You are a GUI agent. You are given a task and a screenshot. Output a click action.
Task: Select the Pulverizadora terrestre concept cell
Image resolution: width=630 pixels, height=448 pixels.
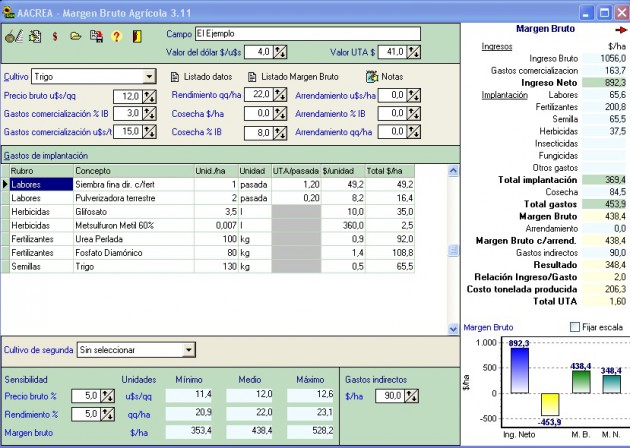pos(134,198)
